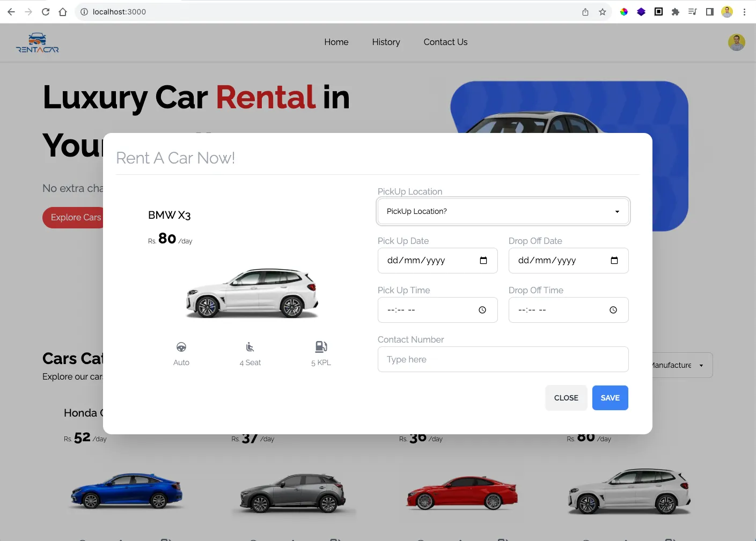Open the black square extension icon
756x541 pixels.
coord(658,12)
